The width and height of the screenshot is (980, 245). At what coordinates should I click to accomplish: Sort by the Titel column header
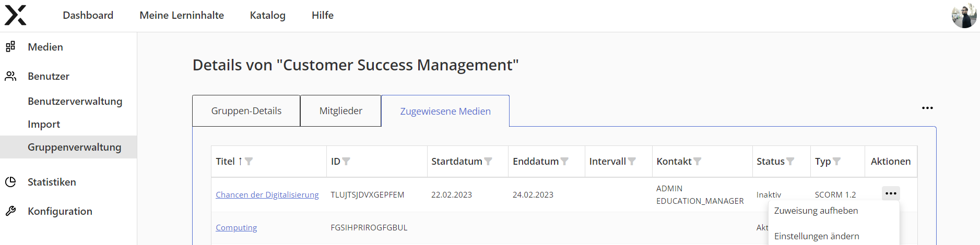226,162
